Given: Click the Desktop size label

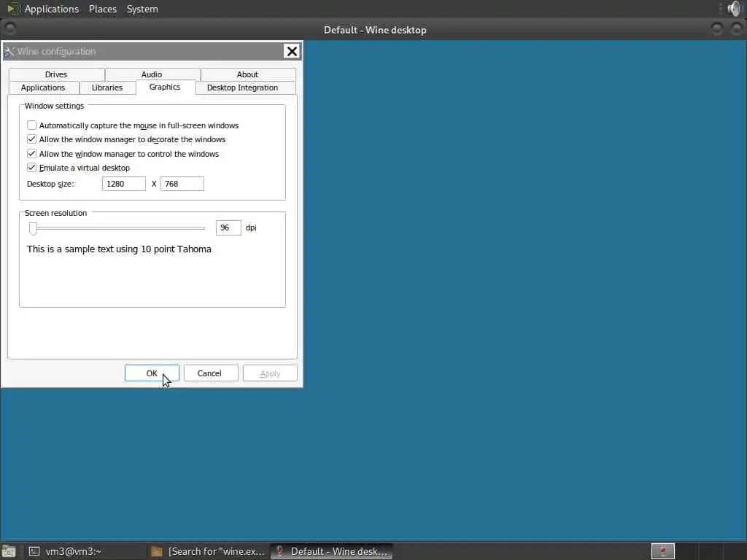Looking at the screenshot, I should click(x=50, y=184).
